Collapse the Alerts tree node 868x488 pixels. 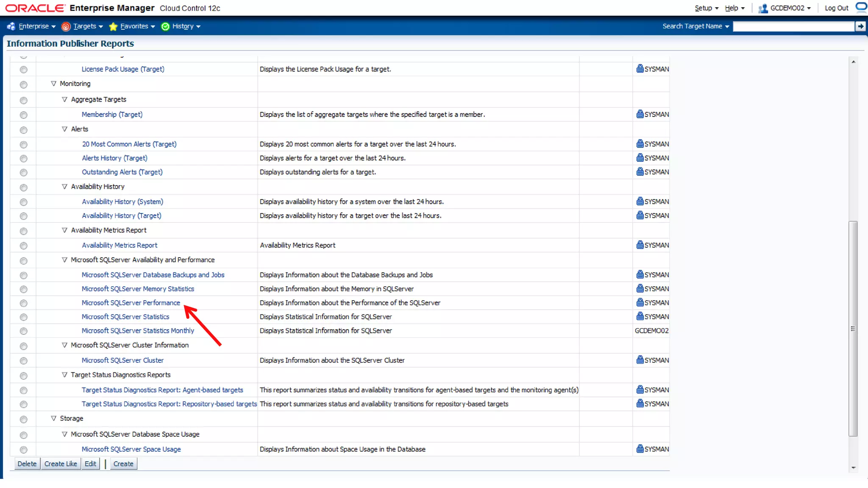(64, 129)
